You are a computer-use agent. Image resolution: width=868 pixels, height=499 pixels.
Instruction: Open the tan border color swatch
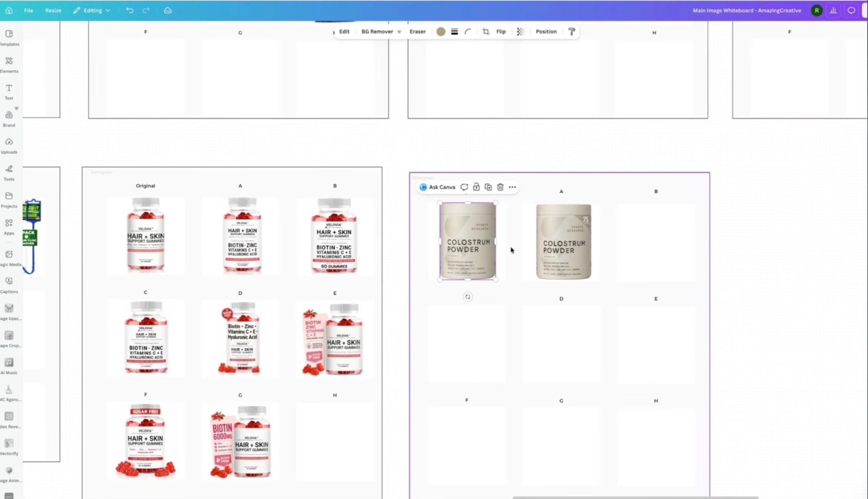tap(441, 32)
